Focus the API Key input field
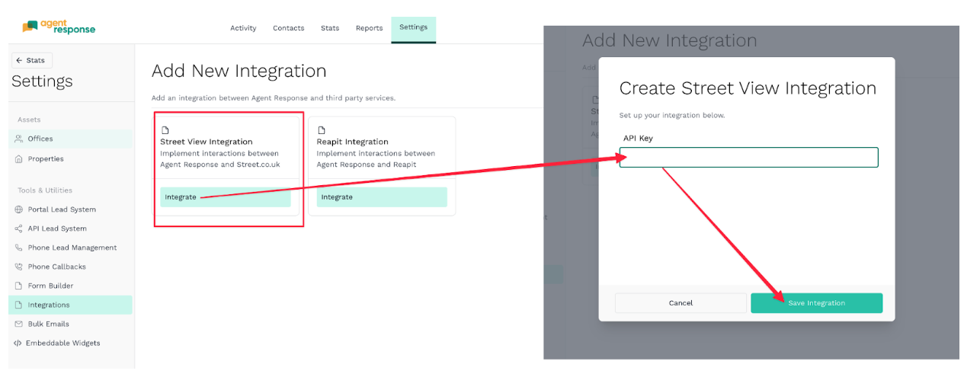 click(748, 158)
